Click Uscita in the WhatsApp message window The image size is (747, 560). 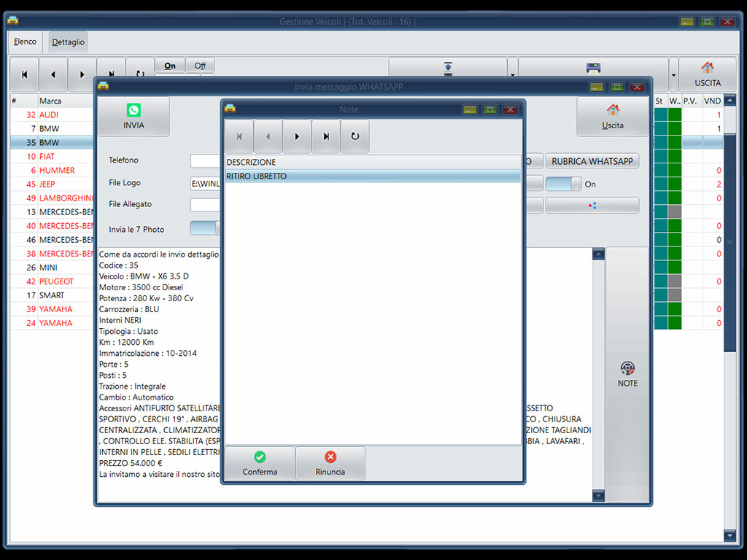point(613,117)
